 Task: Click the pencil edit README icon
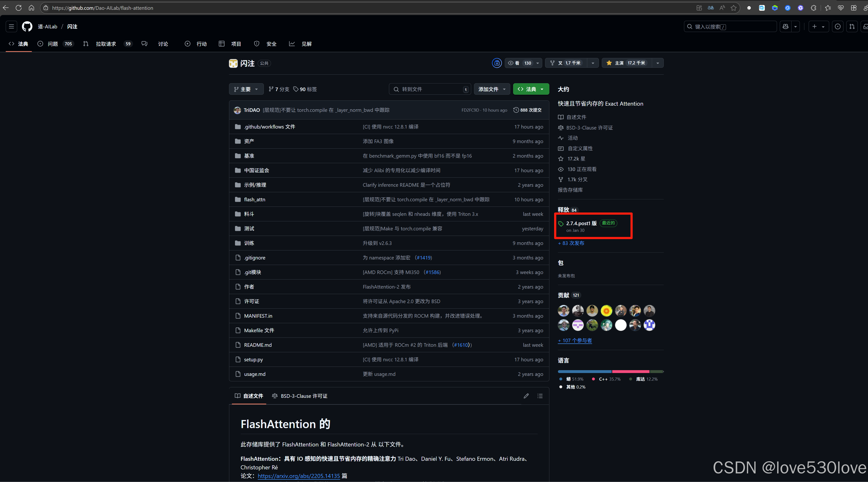526,396
